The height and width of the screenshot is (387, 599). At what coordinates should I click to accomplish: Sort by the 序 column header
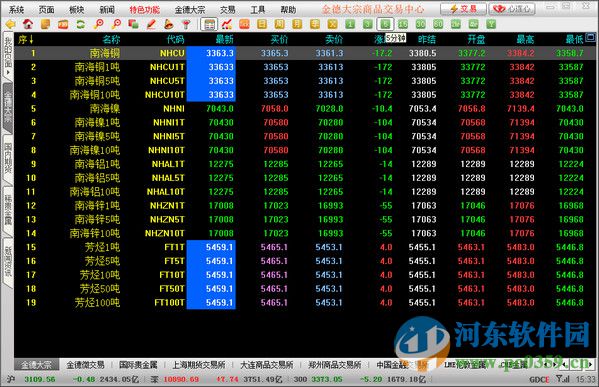pos(26,39)
